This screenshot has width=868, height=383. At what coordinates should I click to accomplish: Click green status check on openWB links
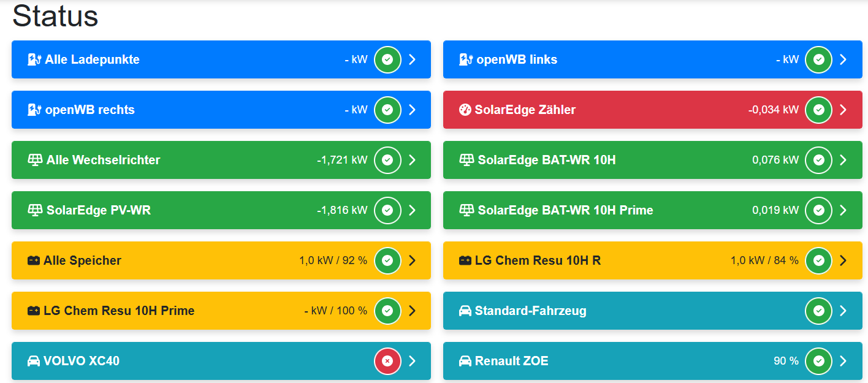(x=818, y=59)
